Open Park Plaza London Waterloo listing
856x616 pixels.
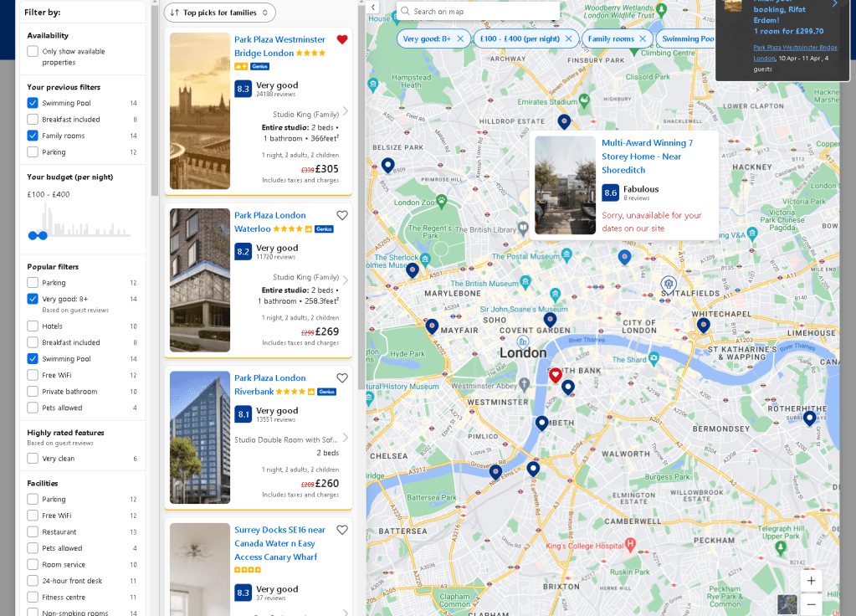(269, 223)
